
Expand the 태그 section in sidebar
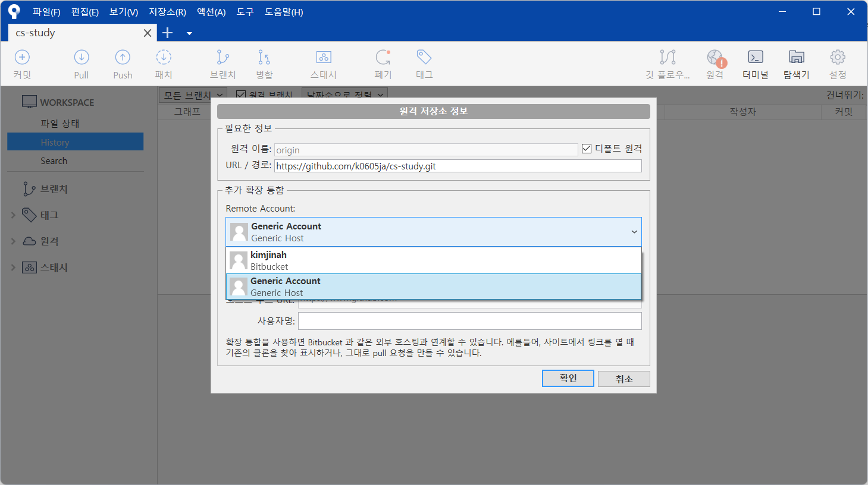point(13,215)
